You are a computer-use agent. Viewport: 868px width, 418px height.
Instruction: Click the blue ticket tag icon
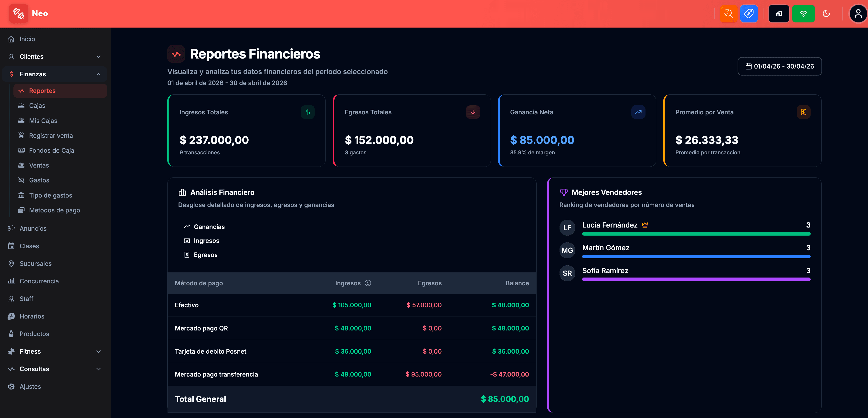tap(749, 13)
